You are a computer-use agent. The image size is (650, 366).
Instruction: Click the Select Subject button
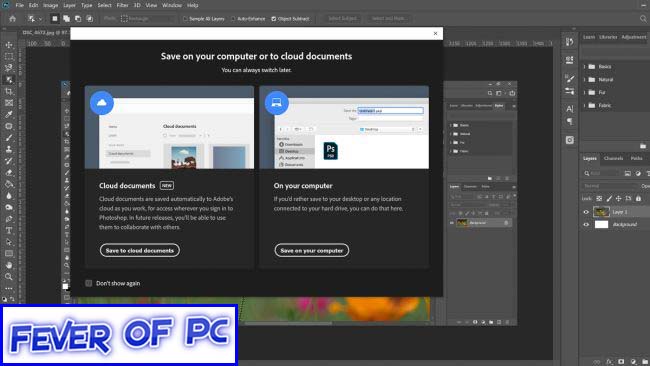coord(342,19)
